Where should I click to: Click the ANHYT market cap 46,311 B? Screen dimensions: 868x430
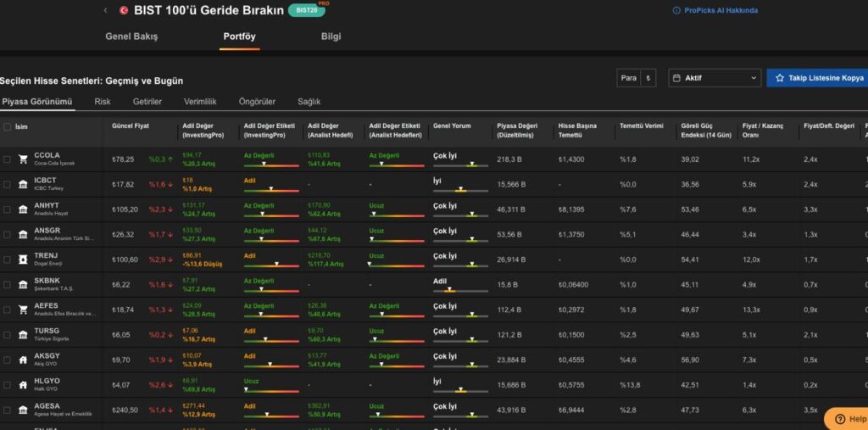510,209
